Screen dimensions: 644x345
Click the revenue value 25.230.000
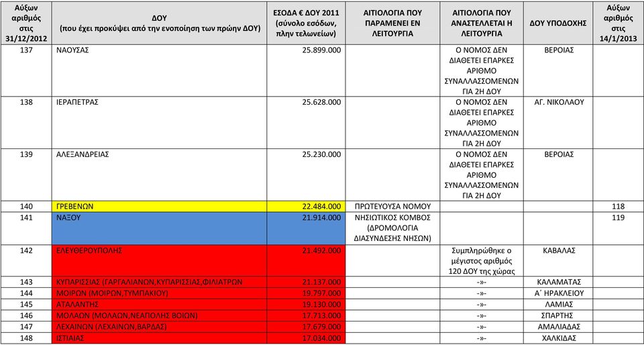321,154
